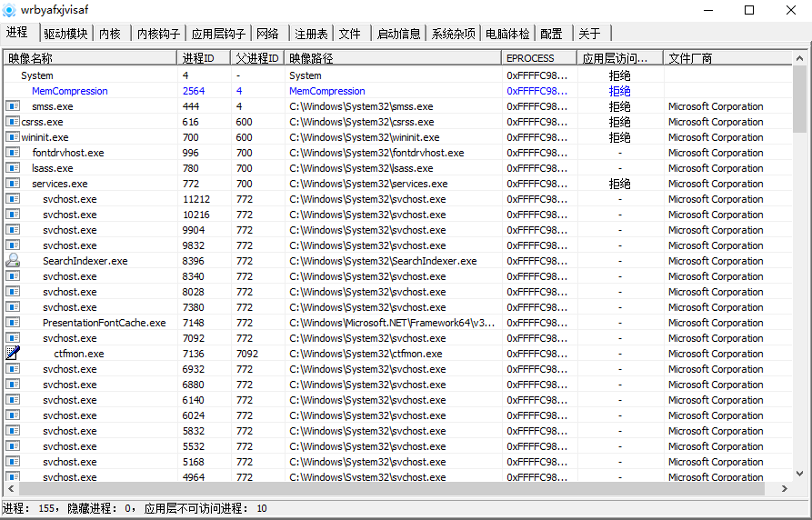812x520 pixels.
Task: Click the PresentationFontCache.exe process icon
Action: [x=13, y=322]
